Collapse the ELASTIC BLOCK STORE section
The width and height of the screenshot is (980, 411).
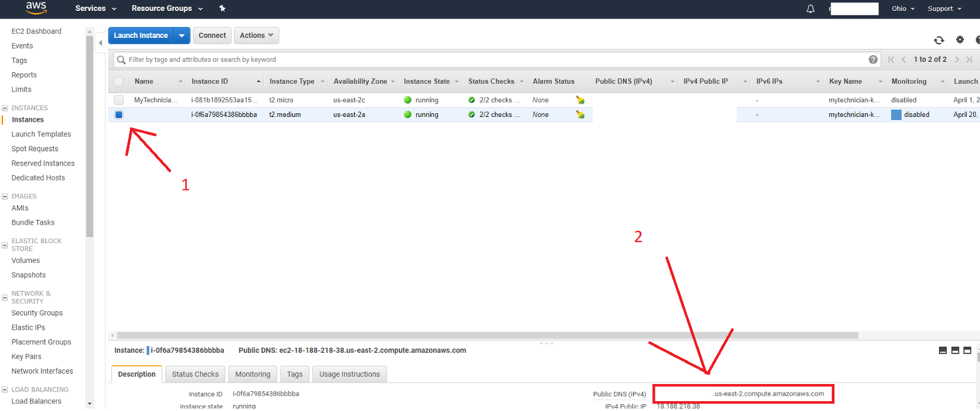pyautogui.click(x=5, y=245)
